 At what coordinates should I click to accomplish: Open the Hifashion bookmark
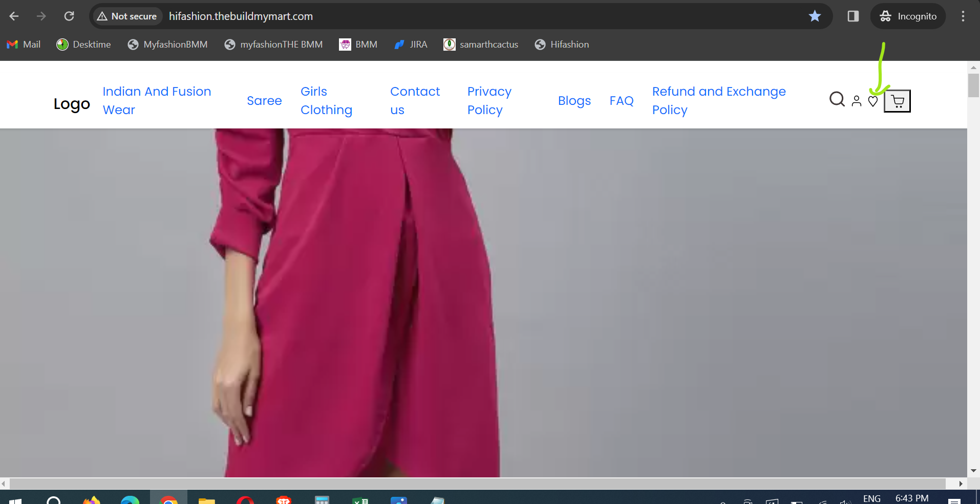point(562,45)
